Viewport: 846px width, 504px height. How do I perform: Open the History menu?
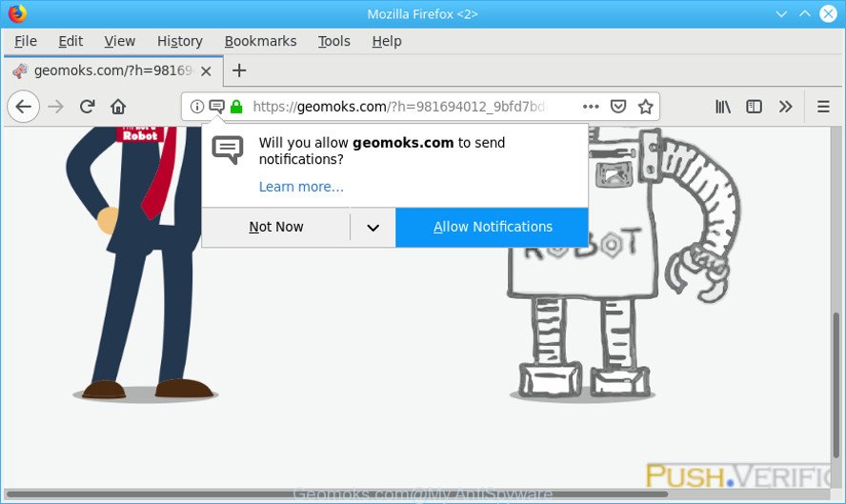(180, 42)
